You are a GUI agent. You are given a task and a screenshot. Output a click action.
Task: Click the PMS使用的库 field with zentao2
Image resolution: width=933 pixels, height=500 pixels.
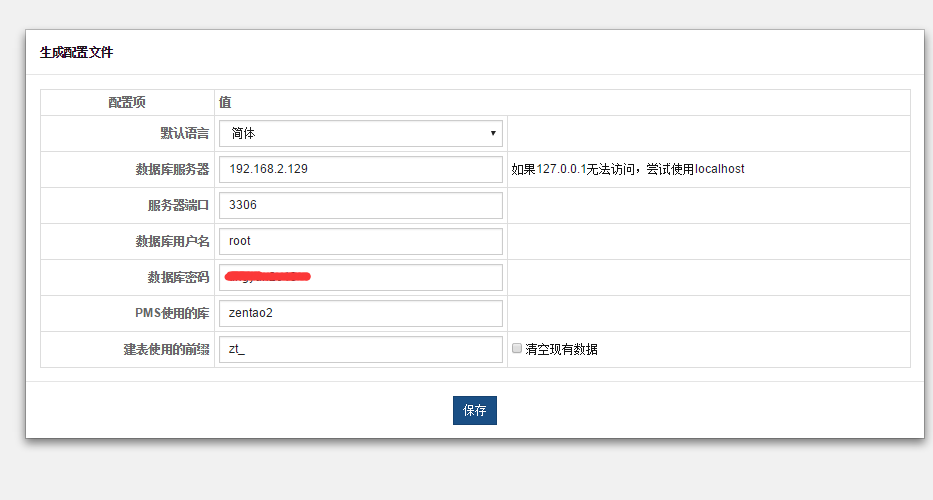(361, 313)
